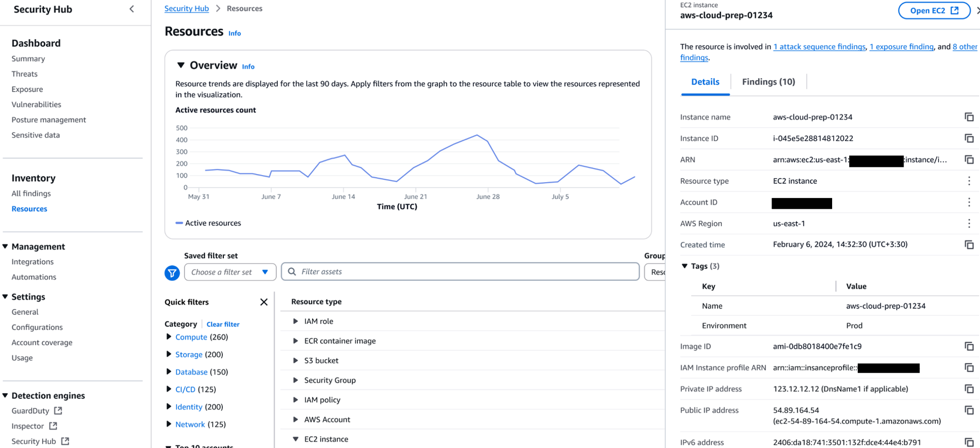Expand the ECR container image row
980x448 pixels.
pos(296,341)
